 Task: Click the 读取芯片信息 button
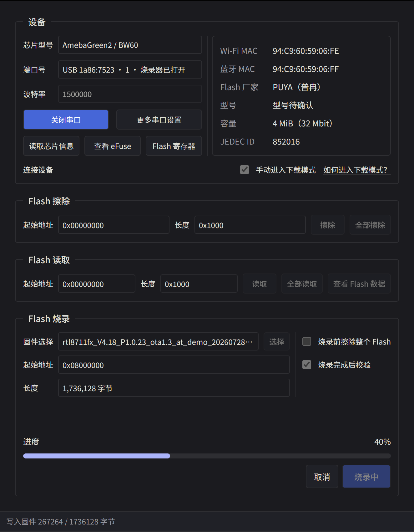click(x=51, y=146)
